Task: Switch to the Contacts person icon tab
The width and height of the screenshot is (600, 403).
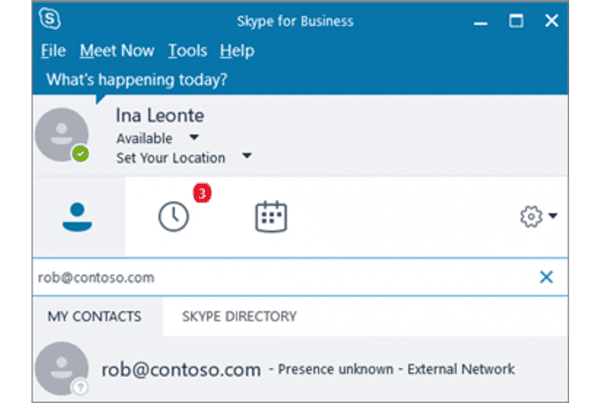Action: click(x=78, y=216)
